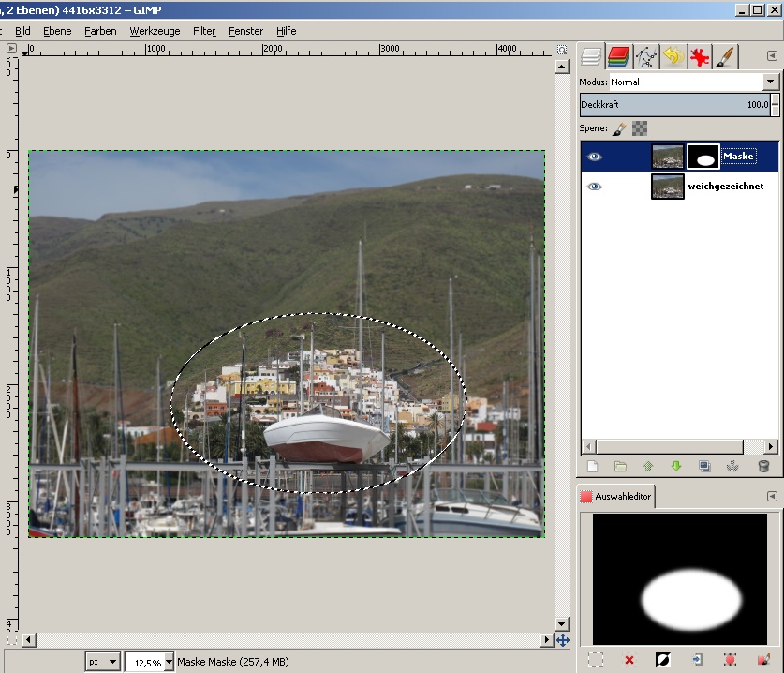Create a new layer
784x673 pixels.
coord(592,466)
